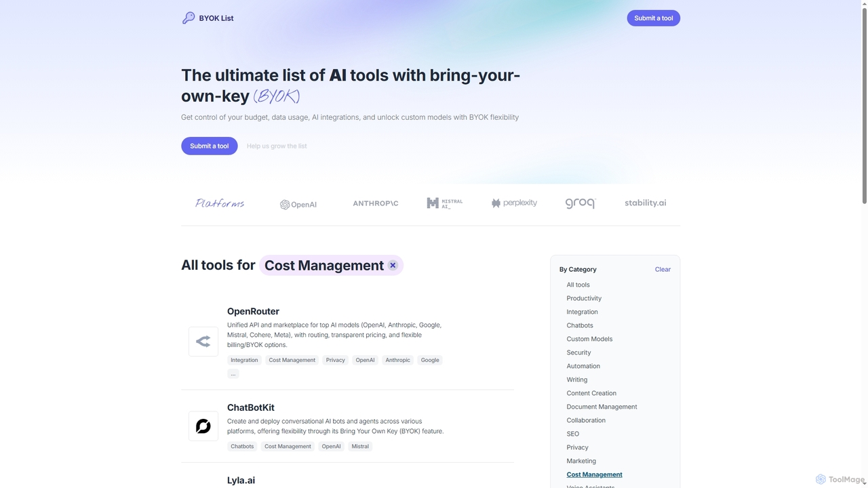Click OpenRouter's Google tag
Screen dimensions: 868x488
[x=430, y=360]
